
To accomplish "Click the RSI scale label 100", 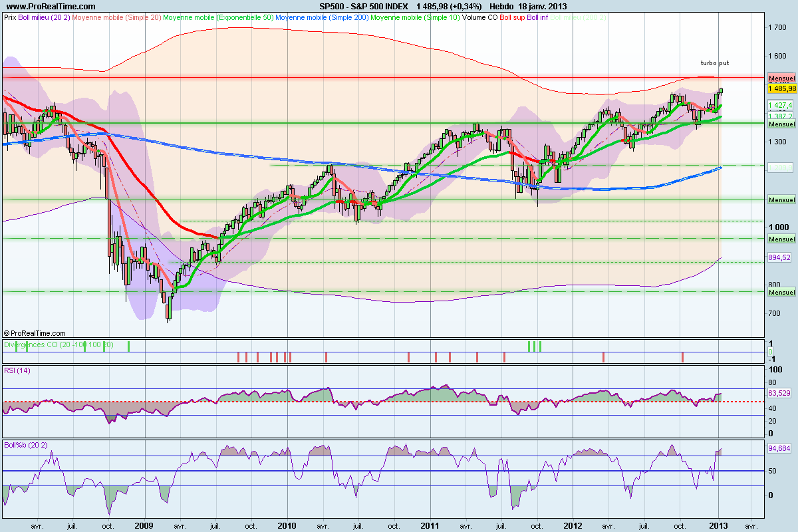I will (775, 369).
